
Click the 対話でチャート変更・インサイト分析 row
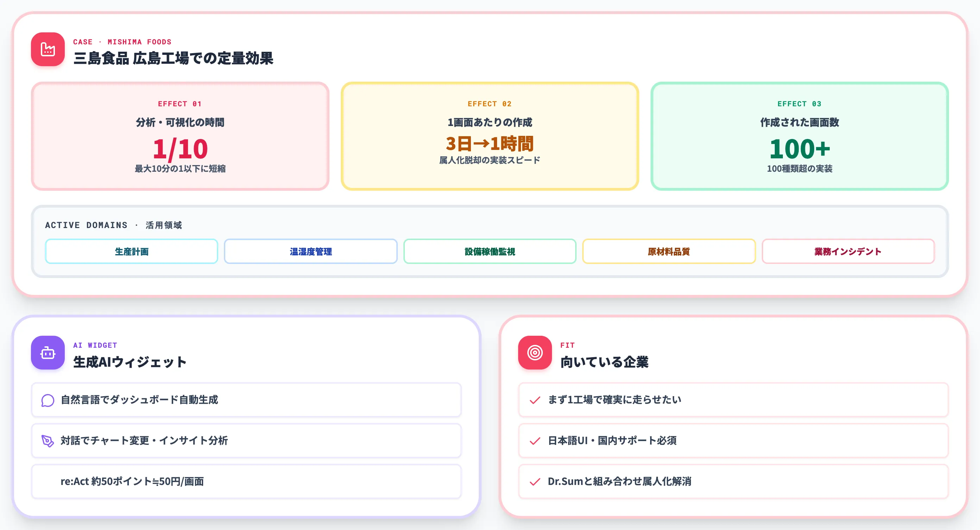tap(246, 441)
